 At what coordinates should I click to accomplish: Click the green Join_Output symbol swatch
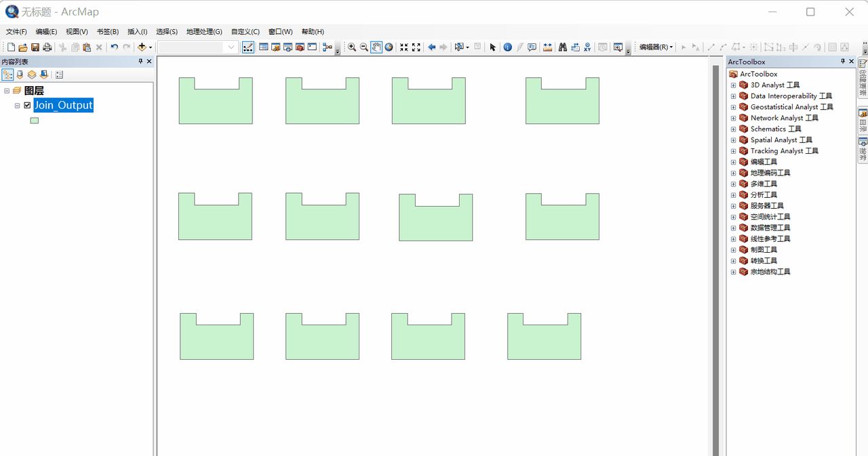click(34, 121)
